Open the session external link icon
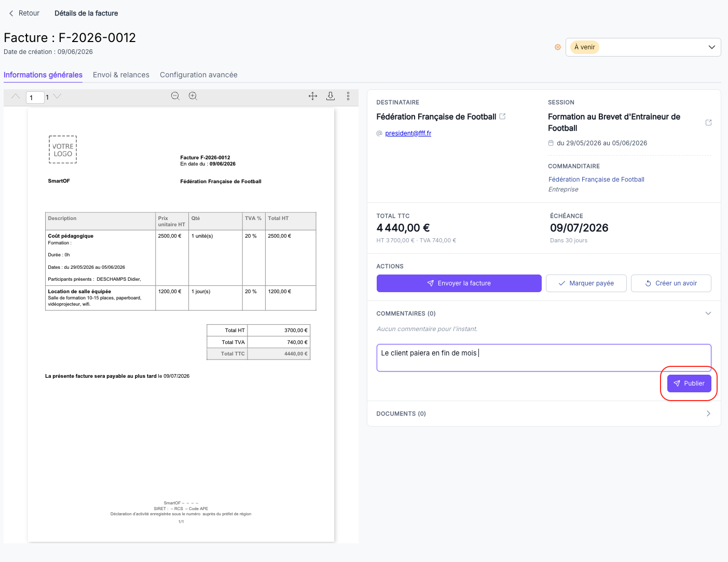 pyautogui.click(x=708, y=122)
